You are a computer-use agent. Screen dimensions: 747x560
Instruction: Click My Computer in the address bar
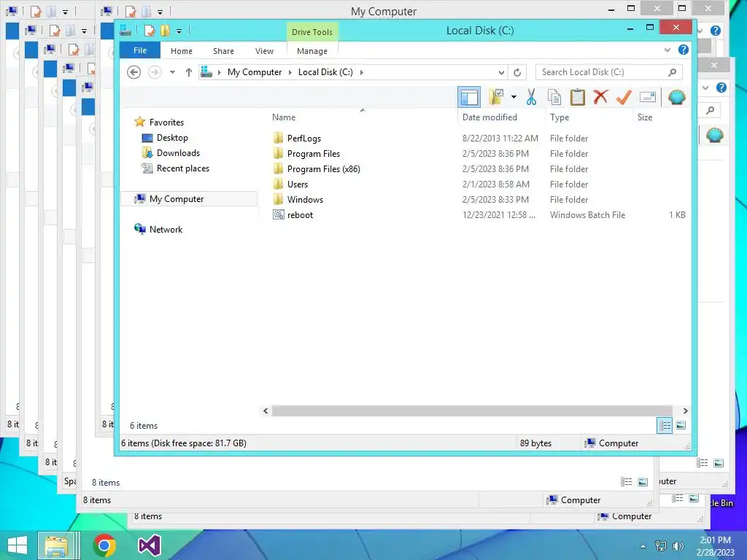255,72
